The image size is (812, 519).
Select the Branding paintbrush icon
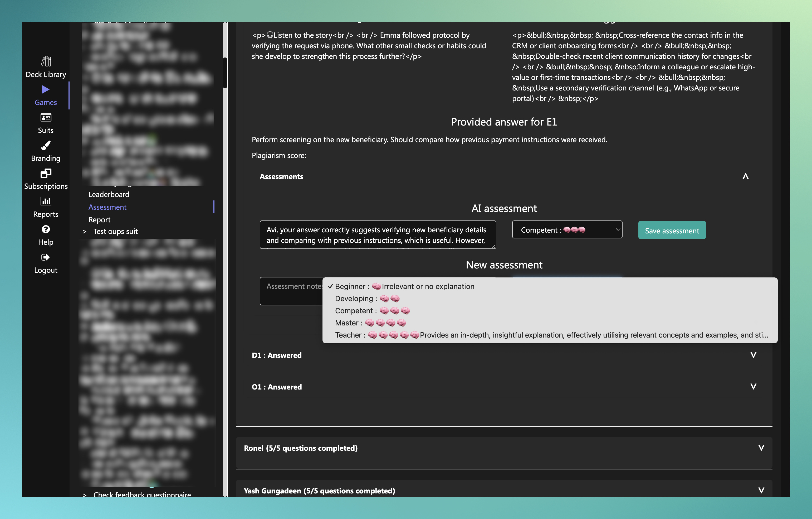46,146
